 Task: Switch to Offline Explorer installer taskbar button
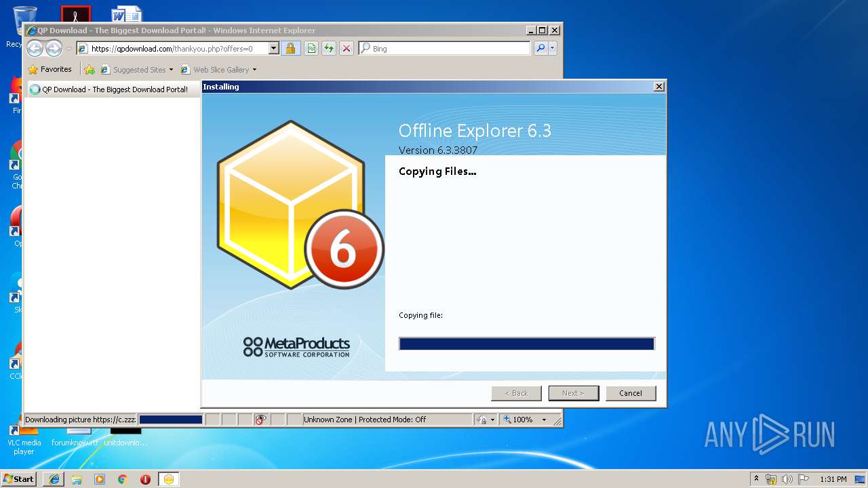[x=169, y=479]
